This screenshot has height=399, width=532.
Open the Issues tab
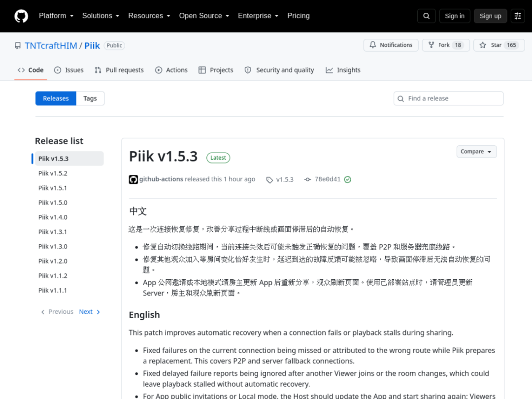69,70
